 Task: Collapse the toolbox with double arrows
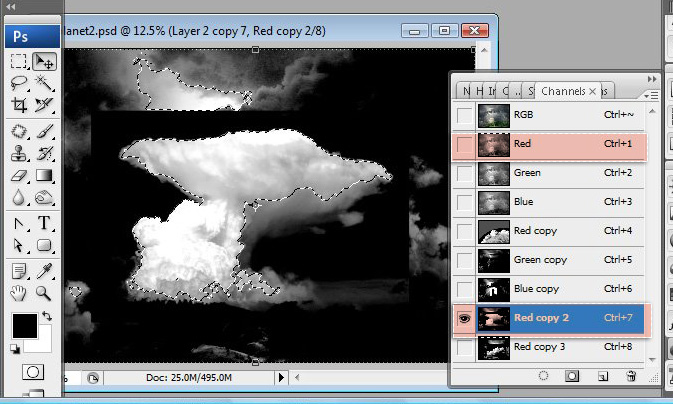(x=11, y=6)
